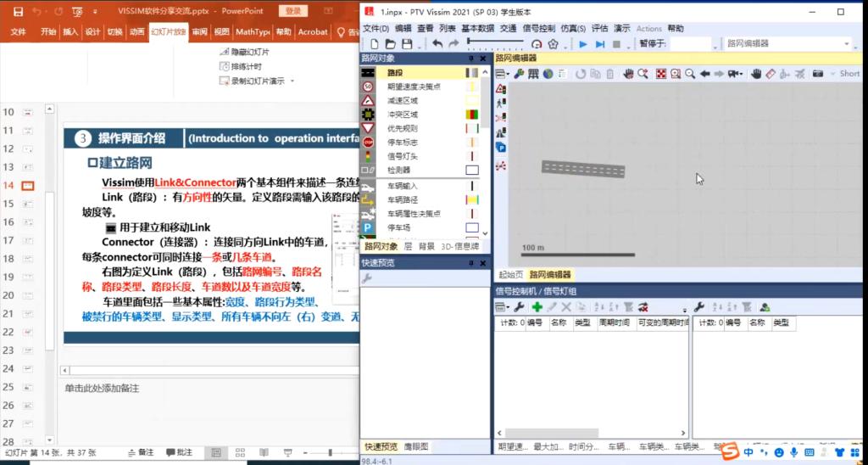Click the Open file icon in Vissim toolbar
The image size is (868, 465).
[391, 44]
